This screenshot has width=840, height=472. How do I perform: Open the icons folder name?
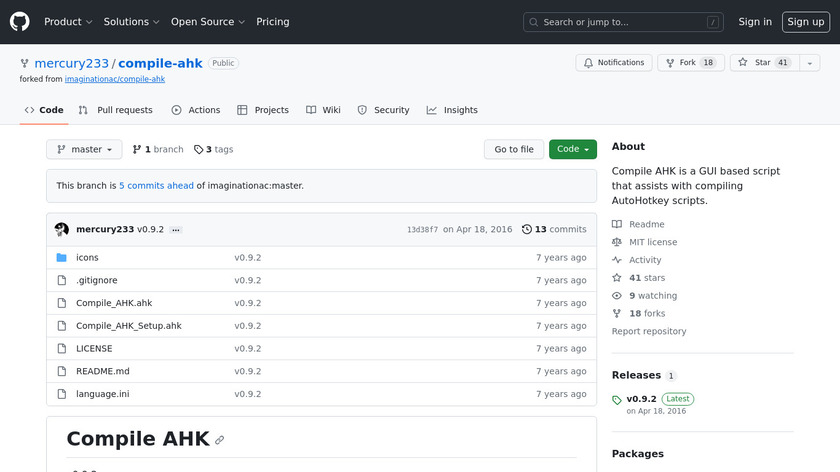(x=87, y=258)
